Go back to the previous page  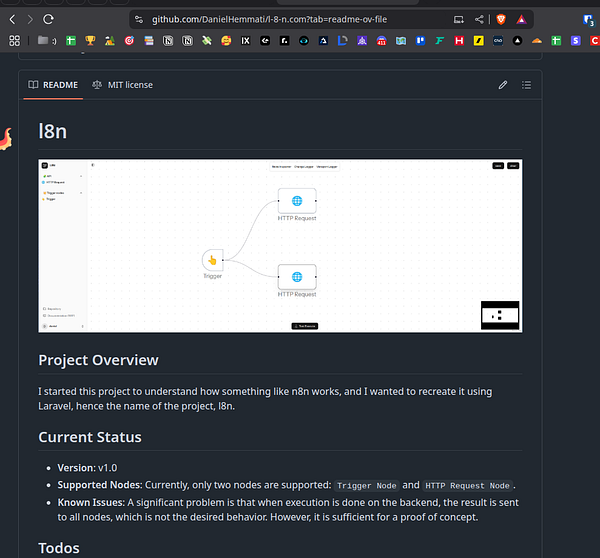click(x=12, y=19)
